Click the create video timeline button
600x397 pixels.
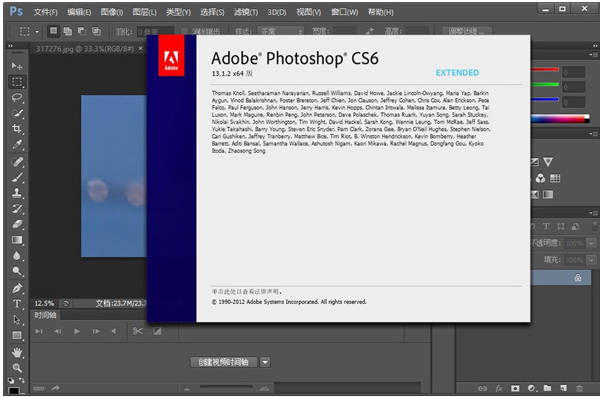coord(224,362)
